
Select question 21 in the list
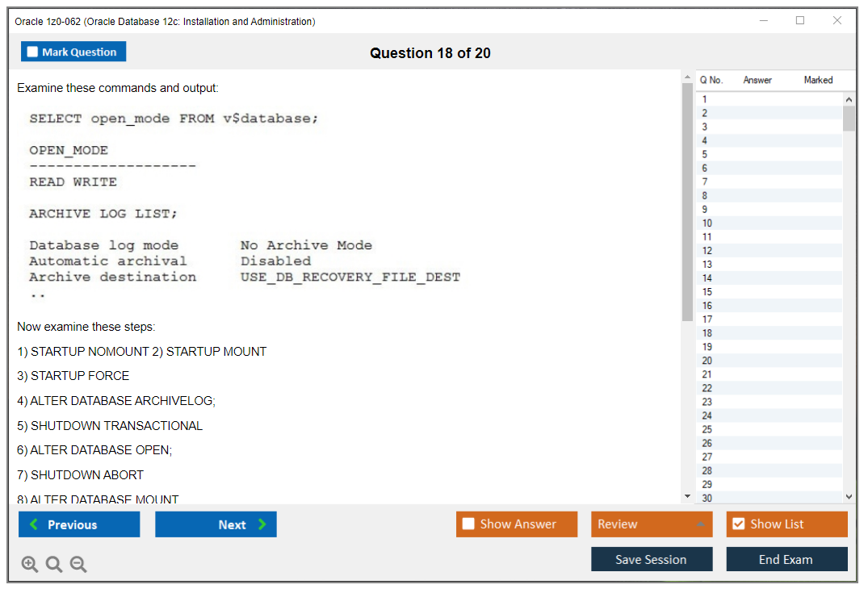[707, 374]
